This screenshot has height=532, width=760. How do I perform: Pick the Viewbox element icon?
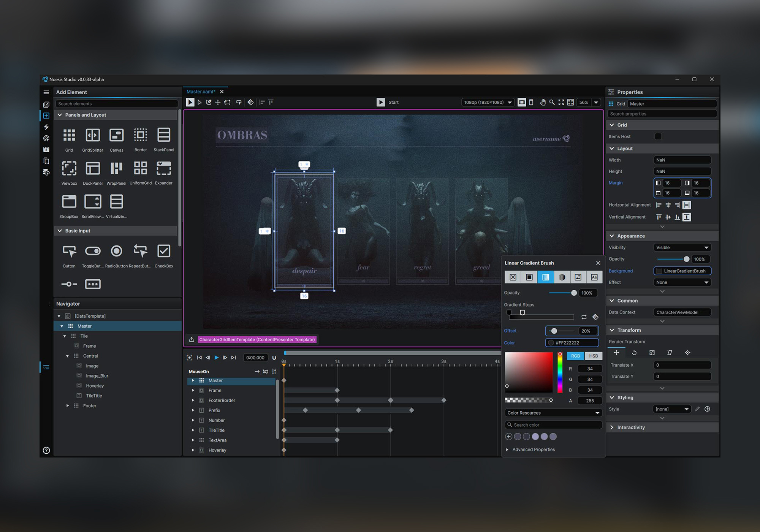coord(69,168)
